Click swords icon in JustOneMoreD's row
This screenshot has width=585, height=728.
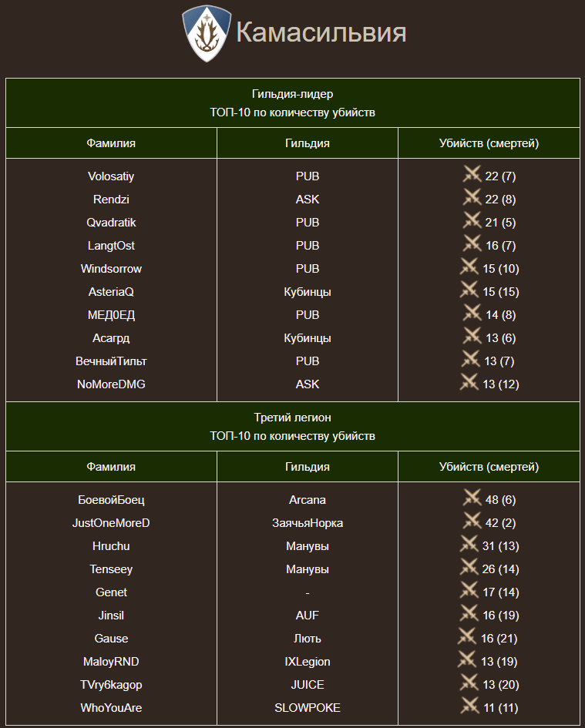[x=472, y=522]
